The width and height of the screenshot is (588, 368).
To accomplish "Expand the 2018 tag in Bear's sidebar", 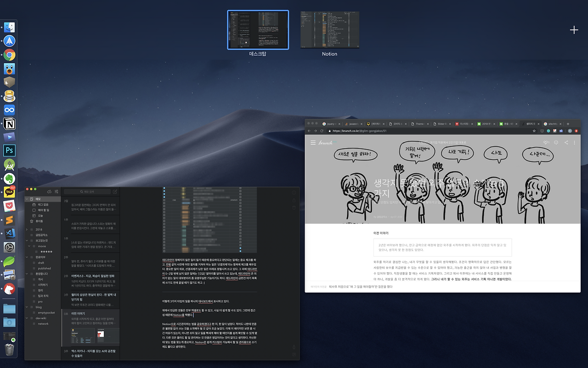I will (27, 230).
